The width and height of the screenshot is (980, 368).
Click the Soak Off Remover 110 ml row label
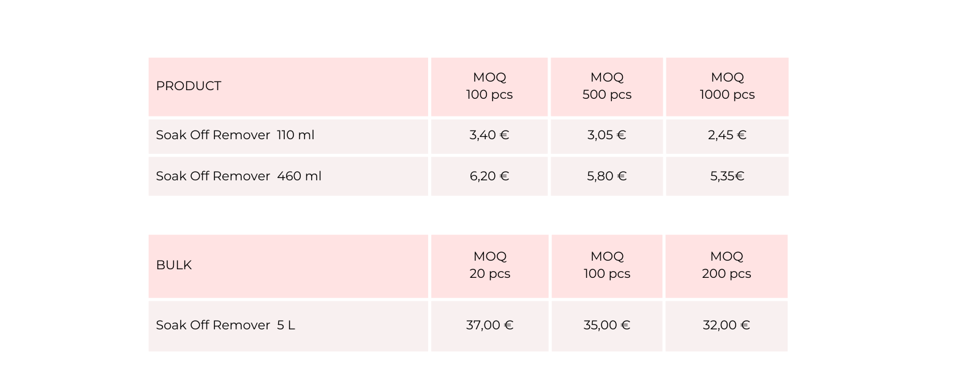pyautogui.click(x=235, y=136)
